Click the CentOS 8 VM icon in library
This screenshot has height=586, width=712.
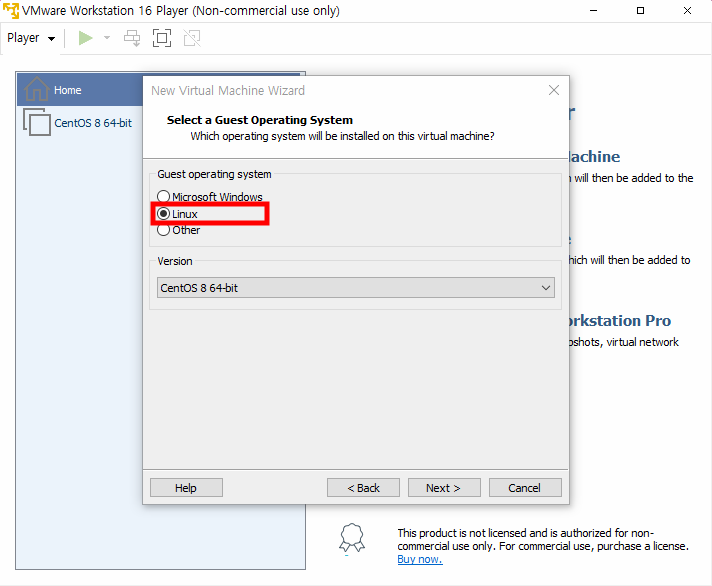tap(37, 122)
